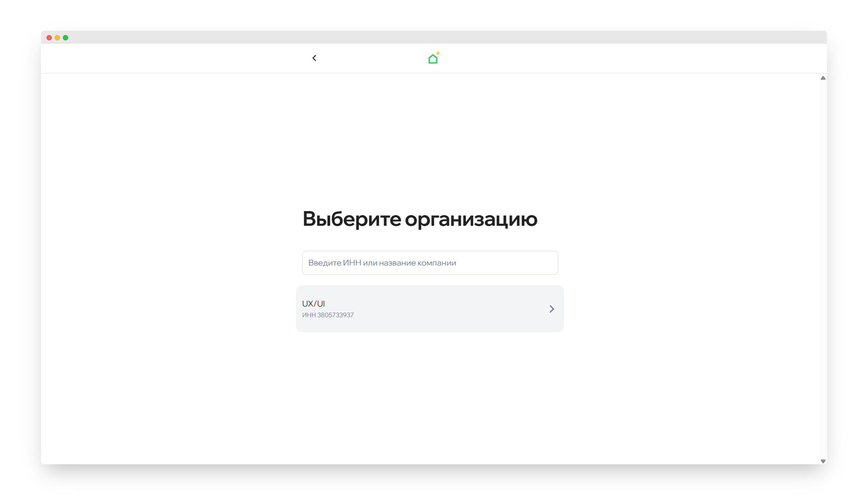This screenshot has width=868, height=495.
Task: Click the chevron on UX/UI row
Action: coord(552,309)
